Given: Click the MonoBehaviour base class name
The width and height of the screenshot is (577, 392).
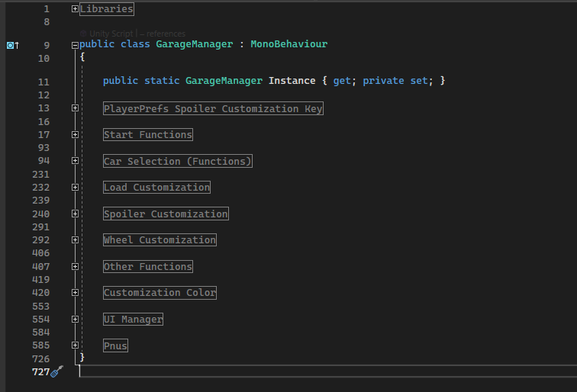Looking at the screenshot, I should point(288,44).
